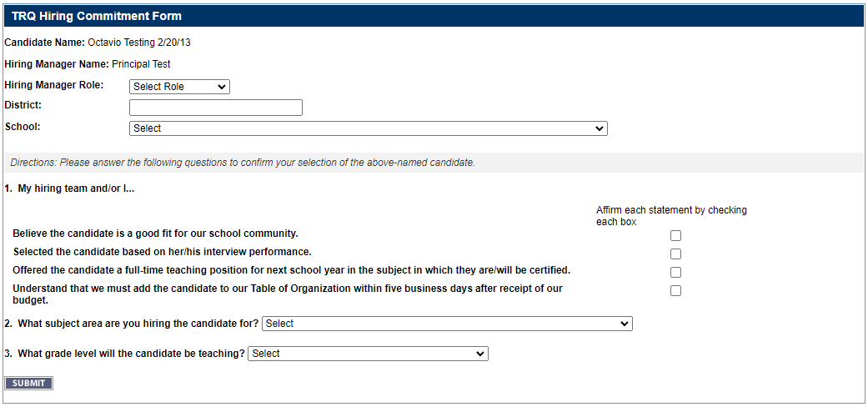This screenshot has width=868, height=407.
Task: Tick the interview performance statement checkbox
Action: 675,254
